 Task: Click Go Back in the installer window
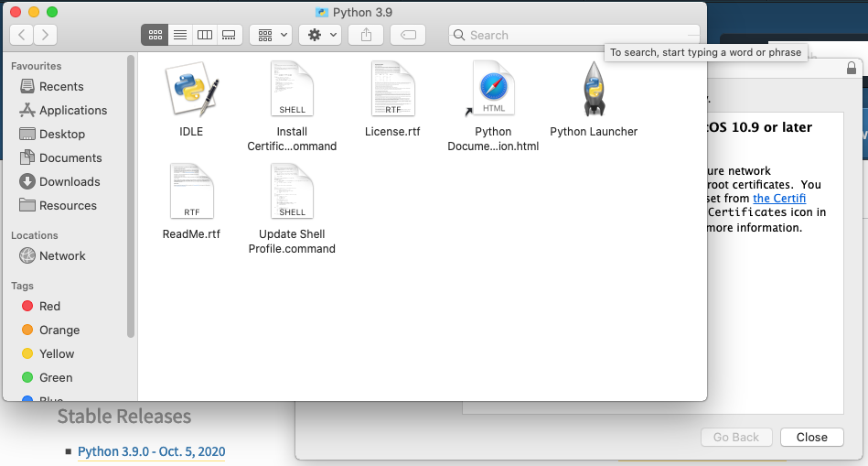point(735,438)
